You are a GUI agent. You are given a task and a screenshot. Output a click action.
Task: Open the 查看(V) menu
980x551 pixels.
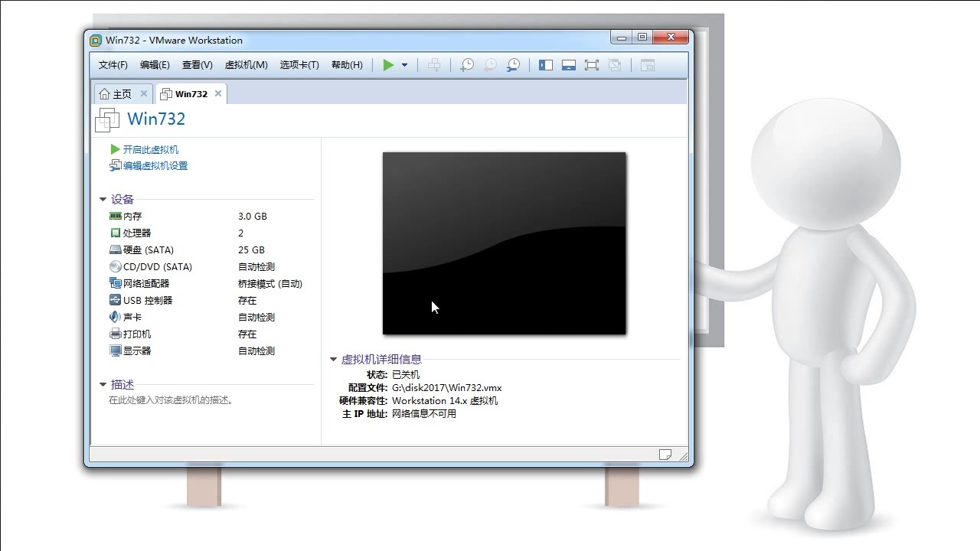(x=198, y=65)
